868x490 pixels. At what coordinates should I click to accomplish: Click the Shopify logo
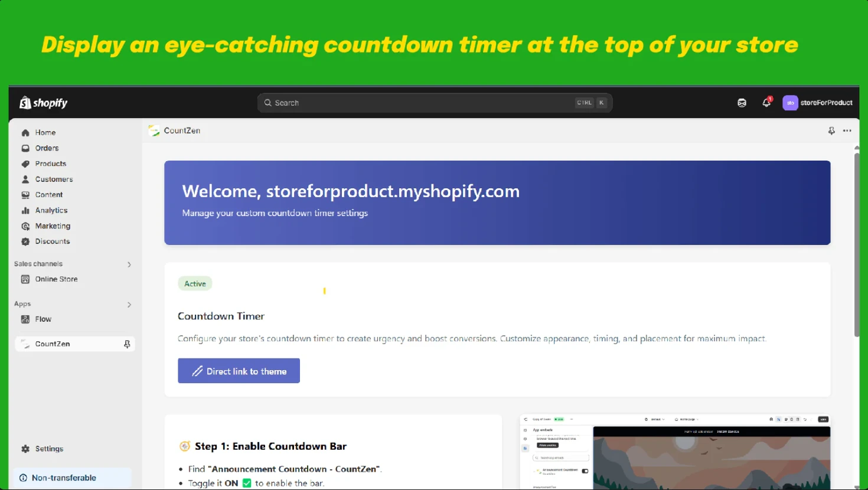point(44,103)
